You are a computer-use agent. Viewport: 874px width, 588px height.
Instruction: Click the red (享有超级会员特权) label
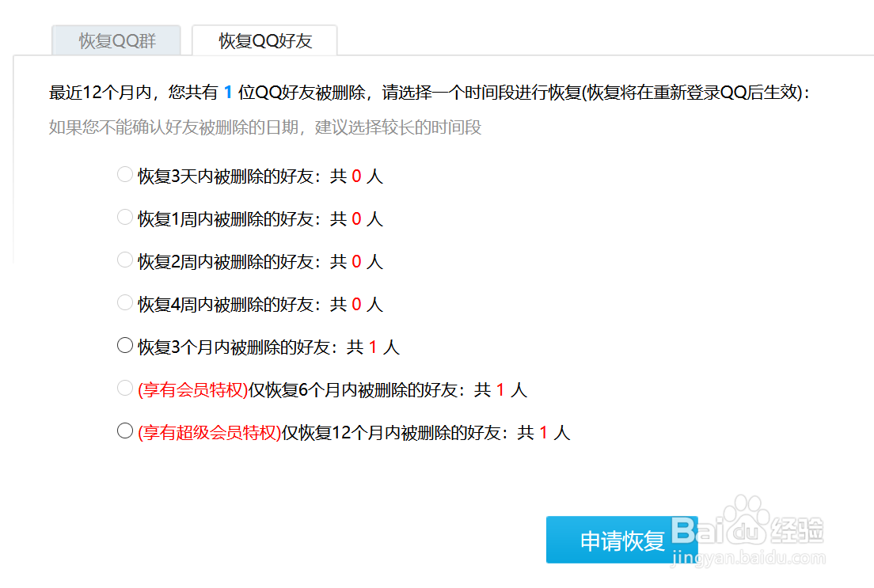tap(210, 433)
